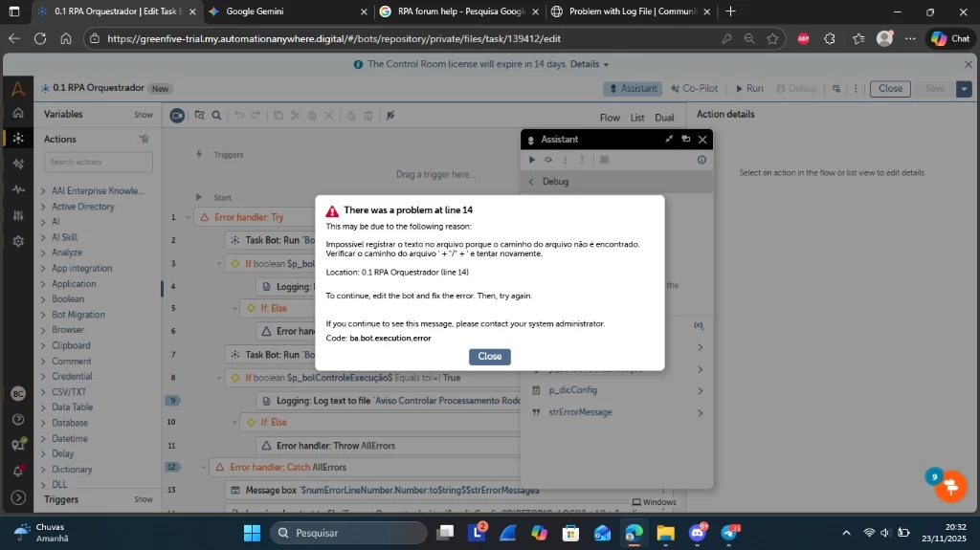This screenshot has height=550, width=980.
Task: Open Co-Pilot in the top bar
Action: 695,88
